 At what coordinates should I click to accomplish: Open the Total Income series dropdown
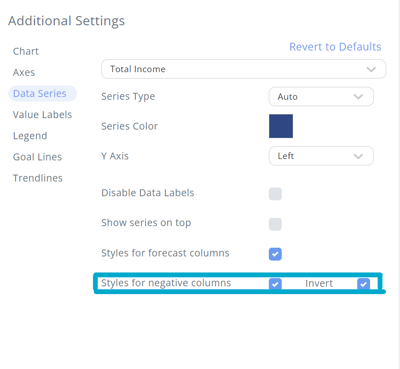244,69
